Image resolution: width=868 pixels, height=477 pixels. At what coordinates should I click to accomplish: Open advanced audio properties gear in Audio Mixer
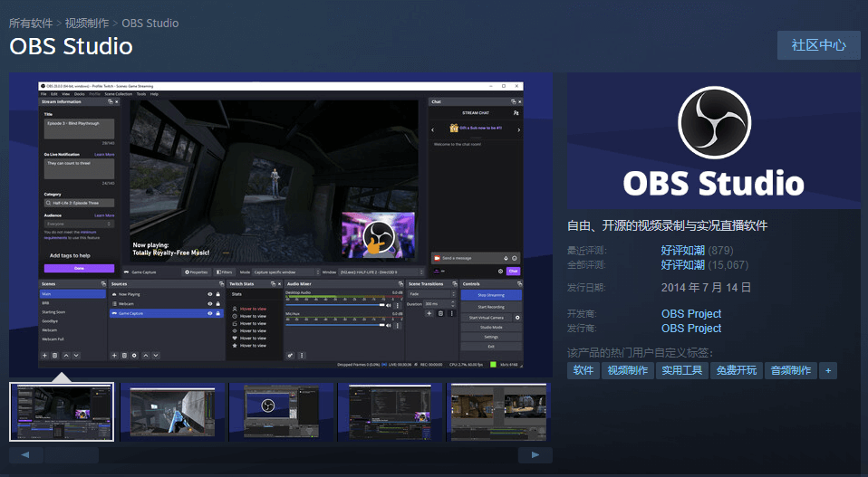(x=290, y=356)
